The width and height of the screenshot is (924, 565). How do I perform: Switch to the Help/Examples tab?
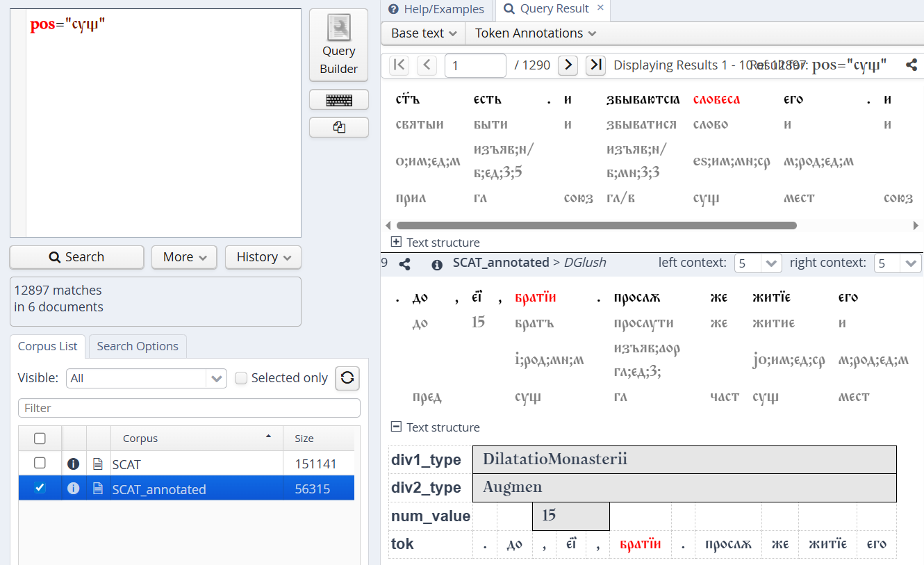click(x=437, y=9)
